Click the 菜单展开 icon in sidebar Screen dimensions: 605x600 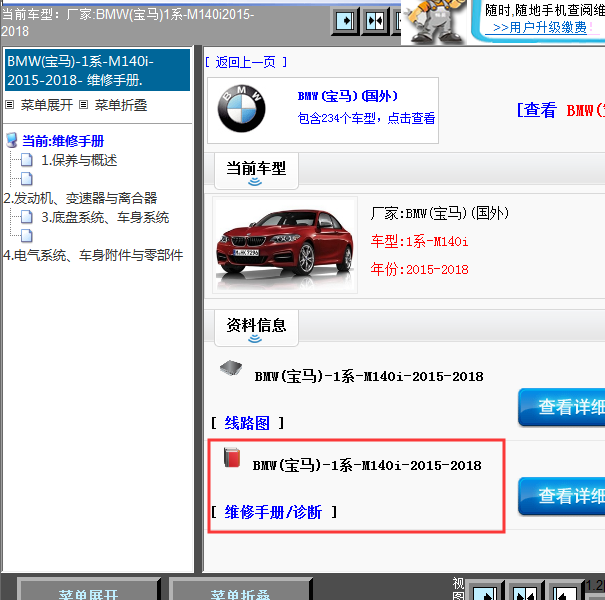point(10,105)
